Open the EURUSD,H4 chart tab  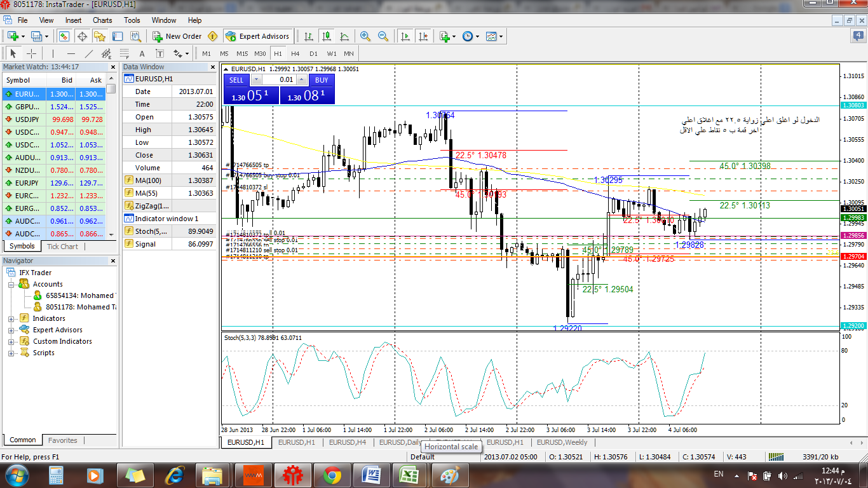[x=348, y=442]
